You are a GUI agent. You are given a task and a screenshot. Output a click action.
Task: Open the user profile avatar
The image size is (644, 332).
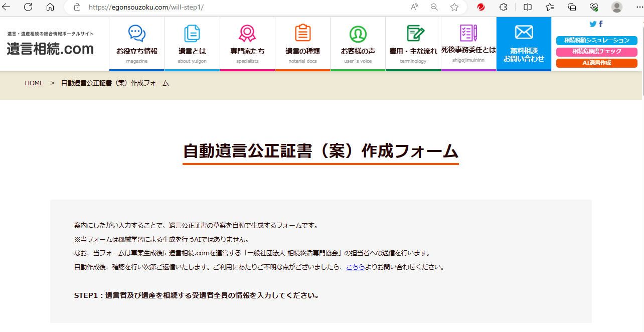tap(617, 7)
